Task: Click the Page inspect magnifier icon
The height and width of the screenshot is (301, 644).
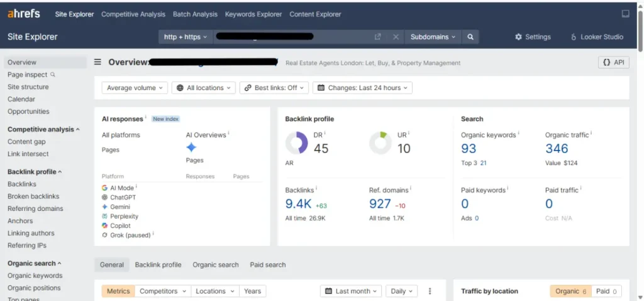Action: (53, 74)
